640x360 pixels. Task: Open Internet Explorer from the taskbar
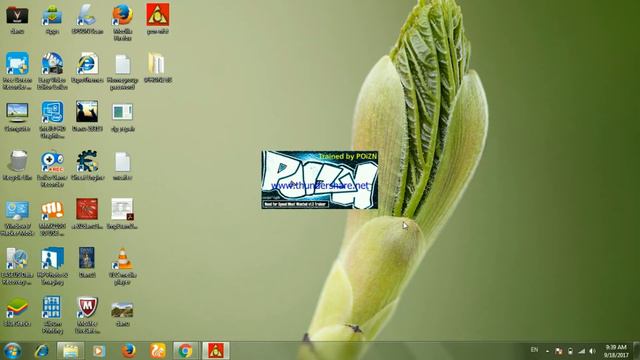[42, 351]
